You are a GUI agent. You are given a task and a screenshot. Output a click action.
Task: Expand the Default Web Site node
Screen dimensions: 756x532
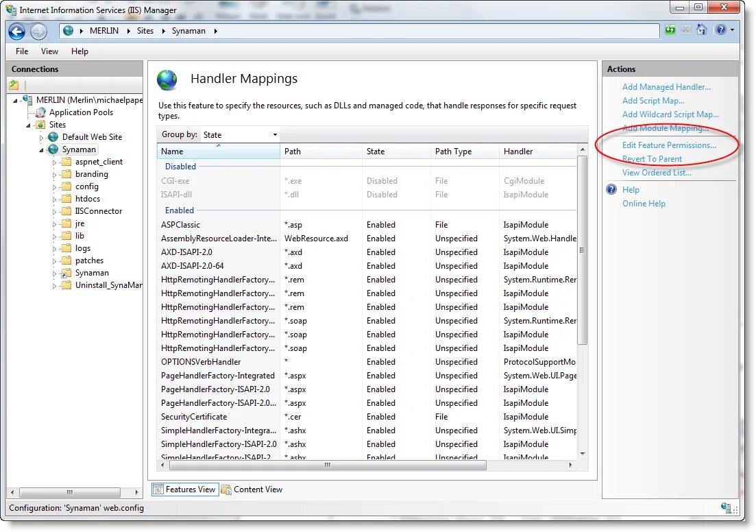(41, 138)
